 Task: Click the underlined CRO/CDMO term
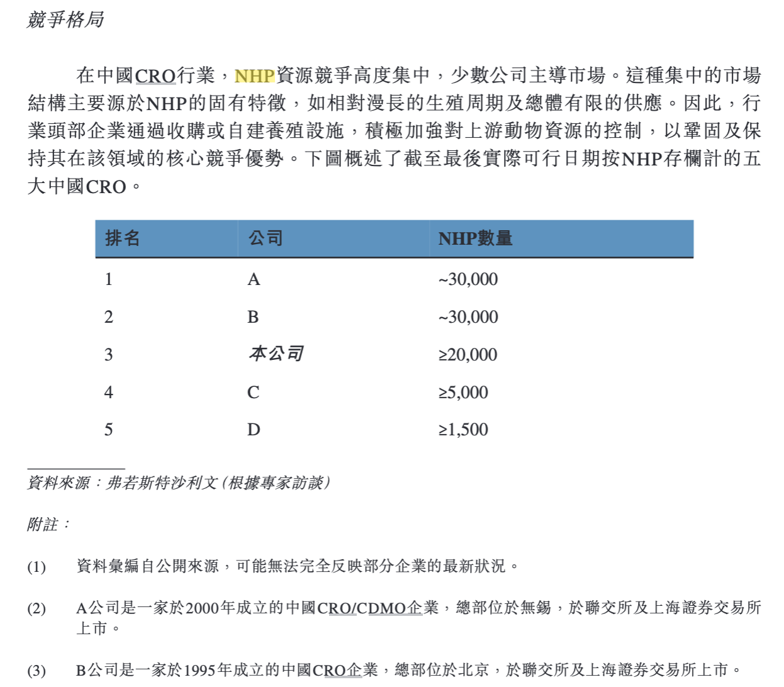tap(362, 608)
